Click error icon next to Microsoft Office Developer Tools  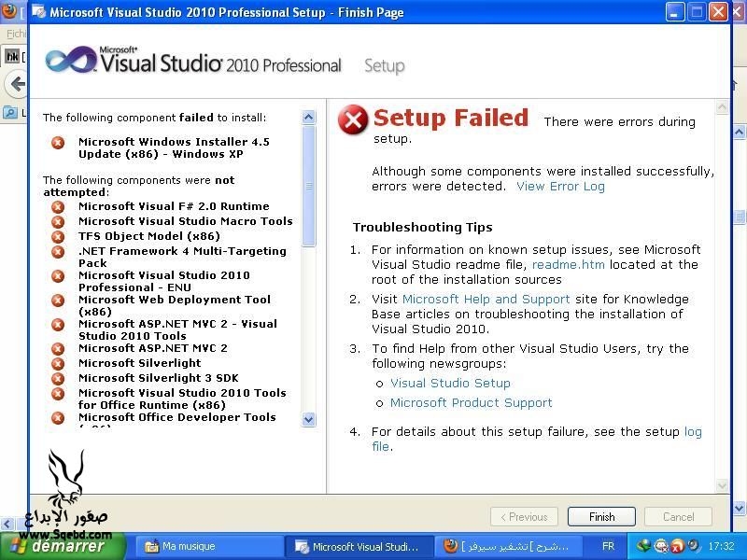tap(58, 418)
